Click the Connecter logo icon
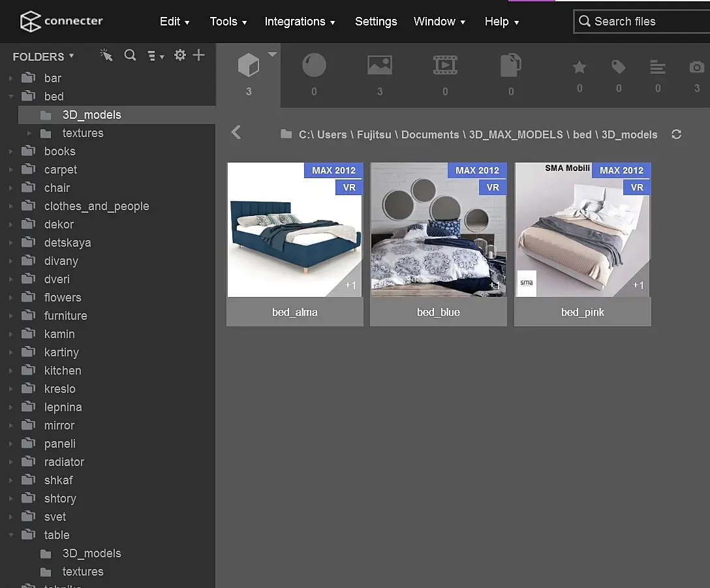Screen dimensions: 710x588 pyautogui.click(x=30, y=22)
